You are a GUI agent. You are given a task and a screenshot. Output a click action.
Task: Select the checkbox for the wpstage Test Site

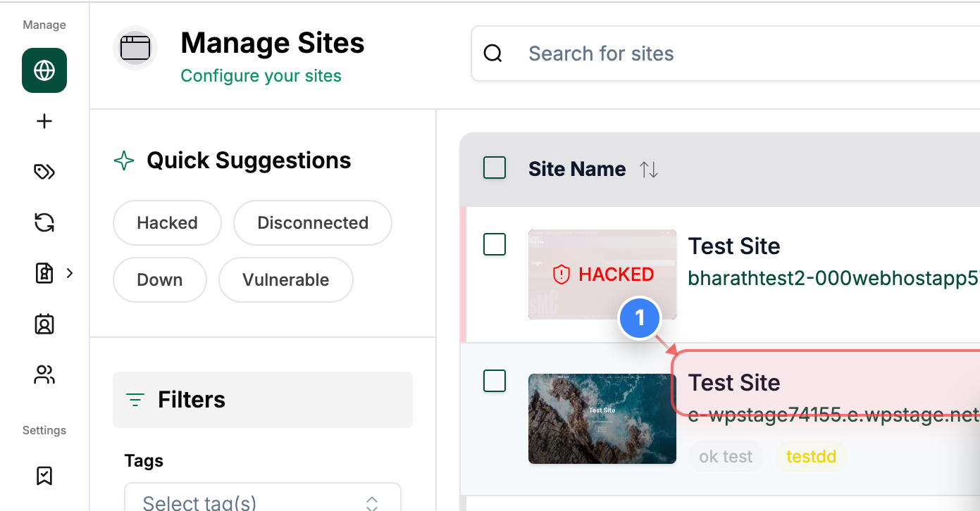click(x=495, y=381)
